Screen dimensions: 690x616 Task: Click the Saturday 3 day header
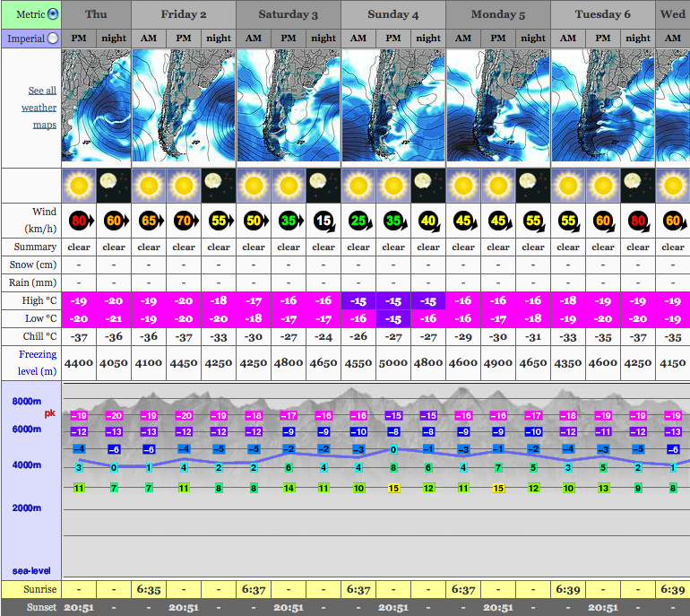click(289, 14)
